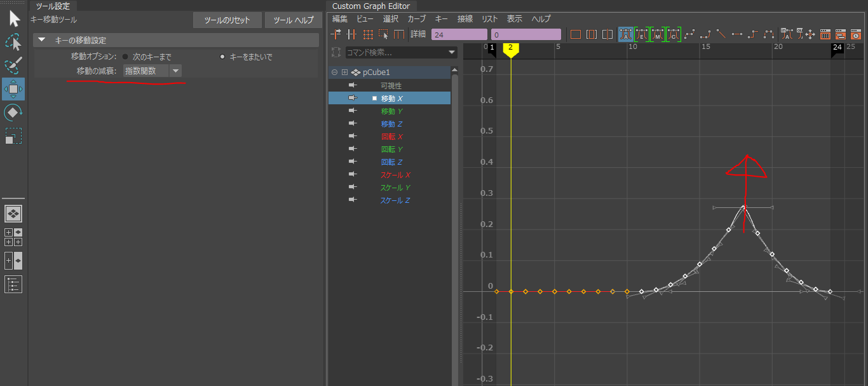
Task: Toggle the pin icon beside 移動 X
Action: coord(353,98)
